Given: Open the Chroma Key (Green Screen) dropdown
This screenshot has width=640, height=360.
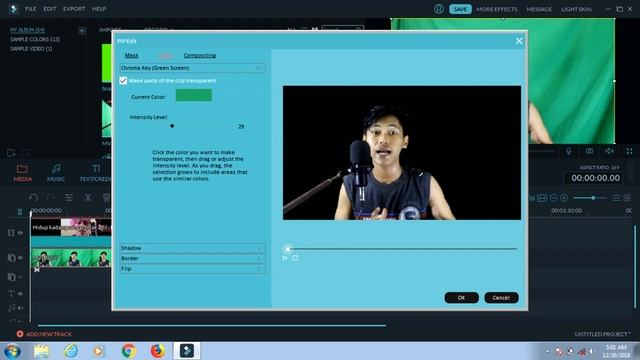Looking at the screenshot, I should click(x=192, y=68).
